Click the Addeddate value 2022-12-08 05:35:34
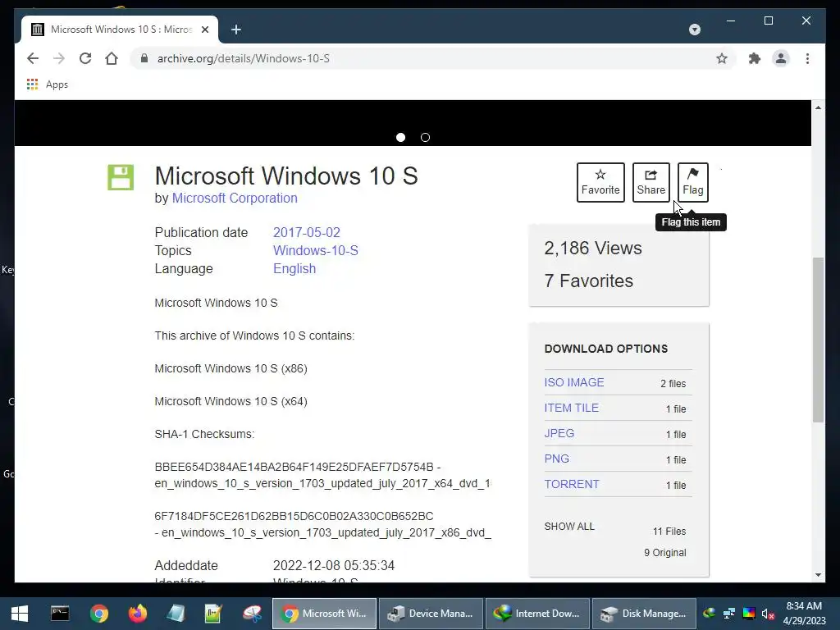The height and width of the screenshot is (630, 840). pos(334,566)
